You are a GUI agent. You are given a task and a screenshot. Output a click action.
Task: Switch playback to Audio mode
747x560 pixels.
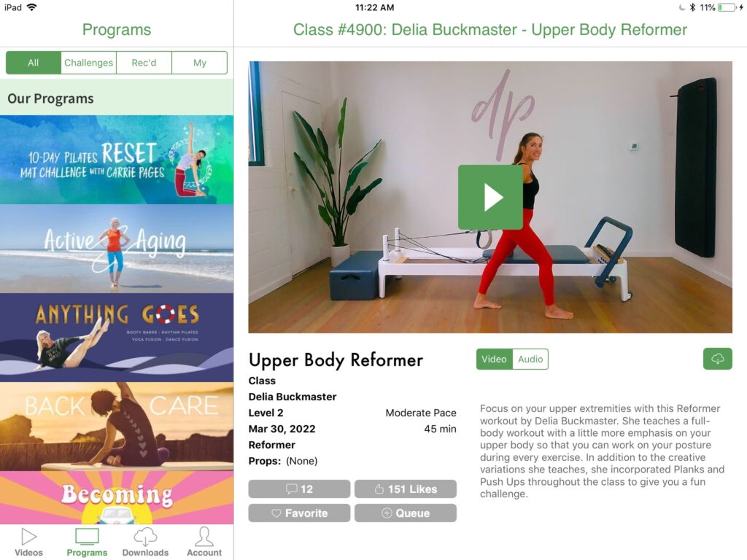[x=530, y=359]
